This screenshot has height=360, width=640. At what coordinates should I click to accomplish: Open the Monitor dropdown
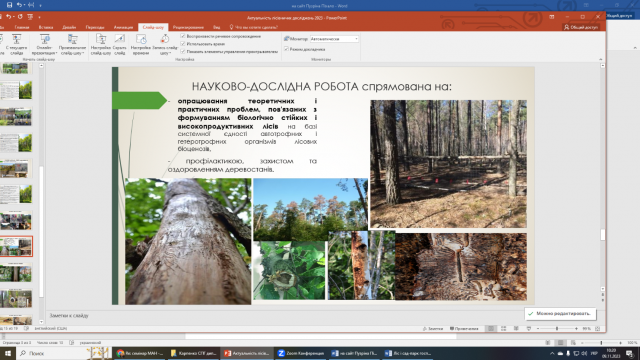(x=334, y=39)
